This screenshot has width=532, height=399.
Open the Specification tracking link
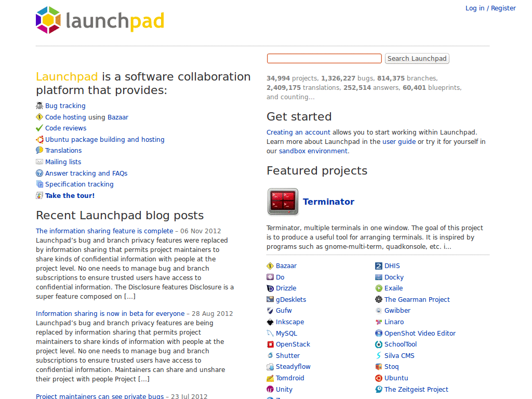tap(79, 184)
